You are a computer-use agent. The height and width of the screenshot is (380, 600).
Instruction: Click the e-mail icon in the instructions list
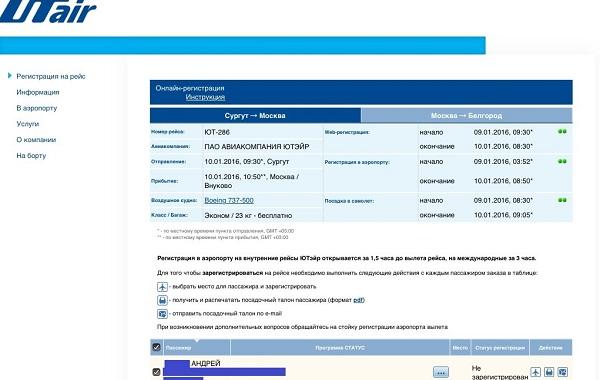(x=162, y=314)
